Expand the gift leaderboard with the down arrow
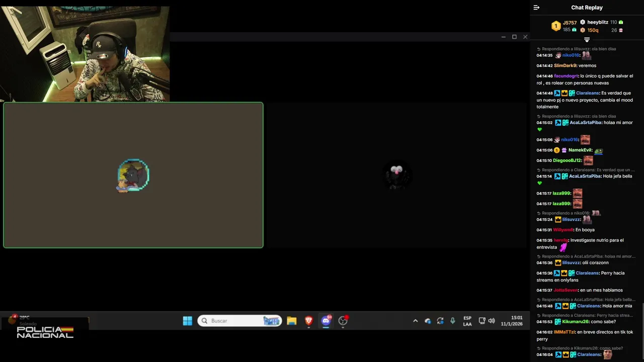The image size is (644, 362). [587, 40]
